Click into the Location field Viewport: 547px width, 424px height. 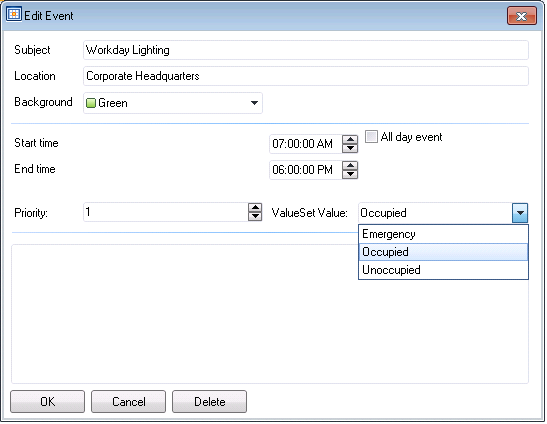(306, 76)
